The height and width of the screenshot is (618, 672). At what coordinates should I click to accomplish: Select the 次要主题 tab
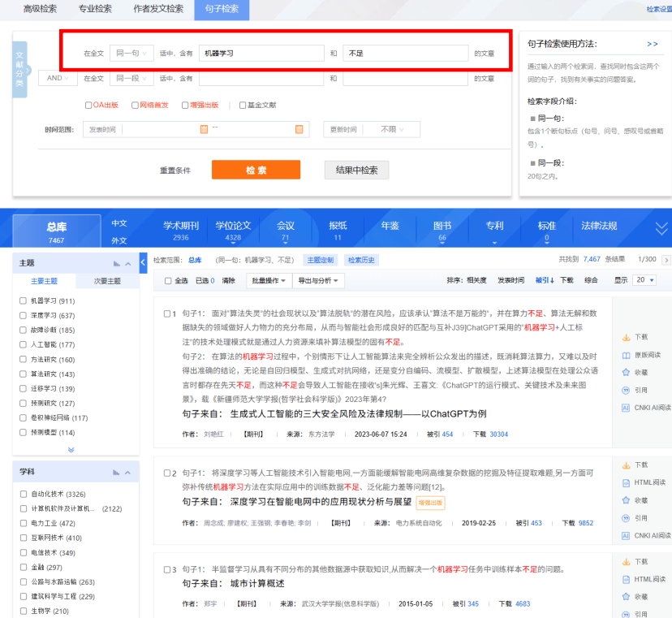tap(107, 281)
